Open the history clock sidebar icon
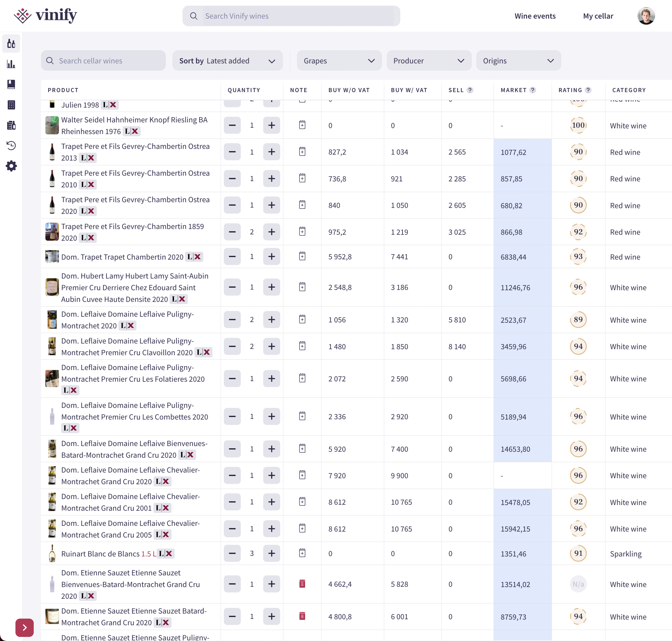The image size is (672, 641). pyautogui.click(x=11, y=145)
